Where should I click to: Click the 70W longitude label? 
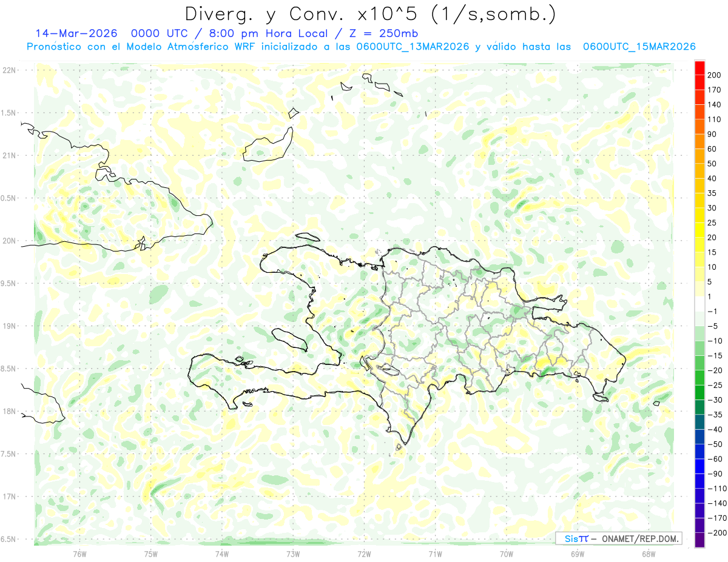point(507,553)
